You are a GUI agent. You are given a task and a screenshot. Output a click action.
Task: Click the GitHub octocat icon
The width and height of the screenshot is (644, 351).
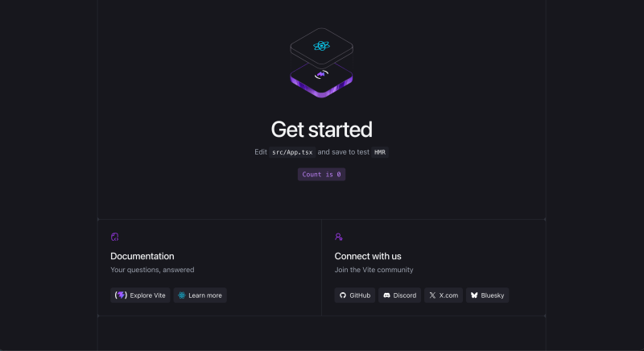[x=343, y=295]
